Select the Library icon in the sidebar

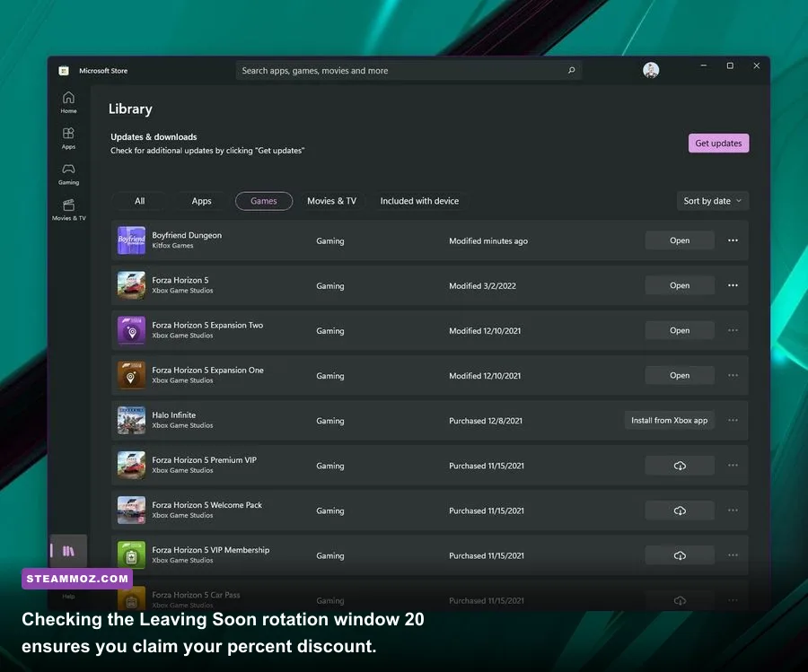click(68, 551)
